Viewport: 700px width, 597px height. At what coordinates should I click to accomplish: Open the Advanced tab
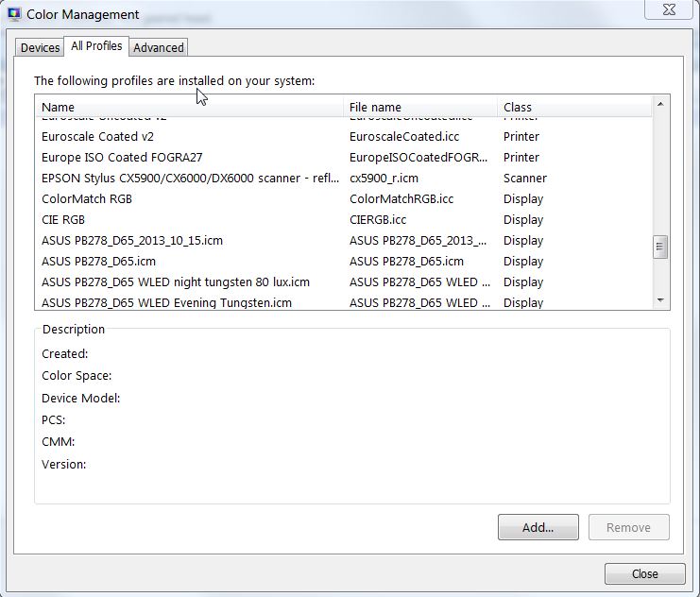(158, 47)
